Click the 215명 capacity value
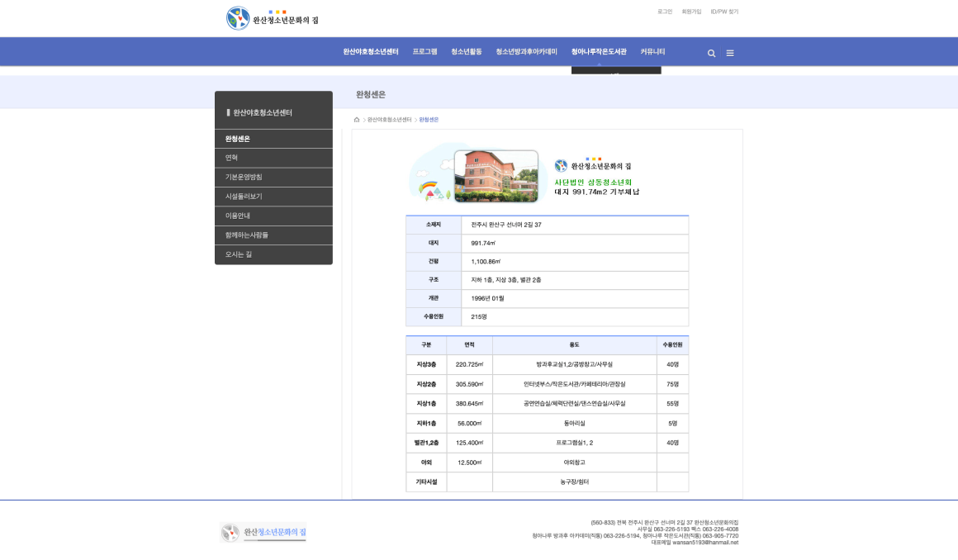The width and height of the screenshot is (958, 560). (479, 316)
